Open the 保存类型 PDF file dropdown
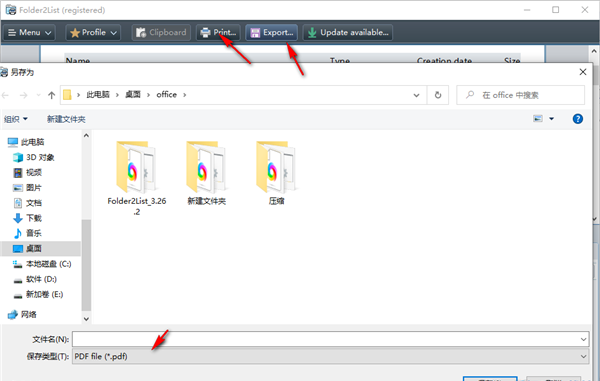600x381 pixels. click(331, 356)
